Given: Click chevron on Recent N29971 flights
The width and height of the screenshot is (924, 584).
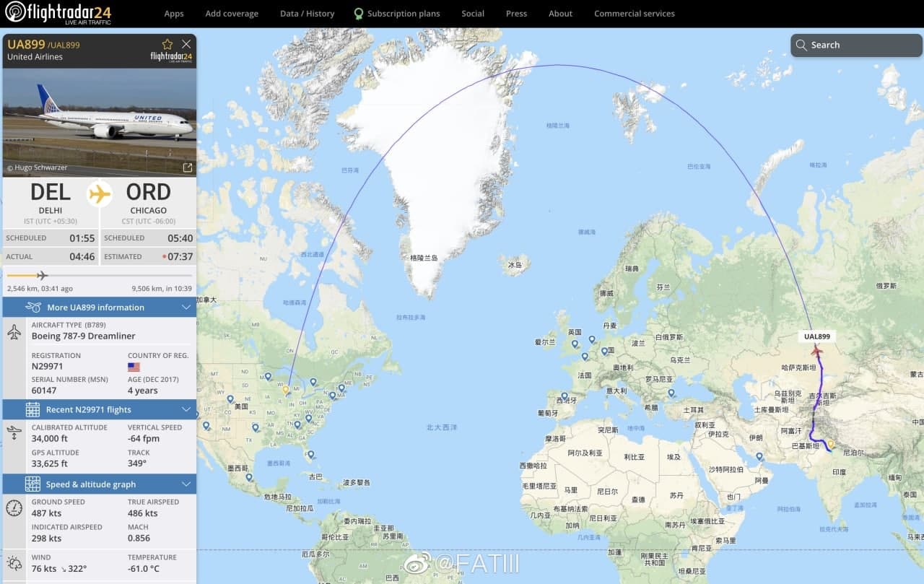Looking at the screenshot, I should point(186,409).
